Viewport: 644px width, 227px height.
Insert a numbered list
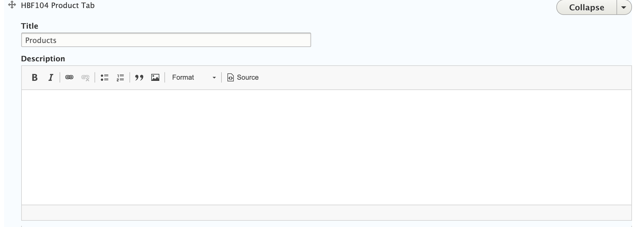point(120,77)
